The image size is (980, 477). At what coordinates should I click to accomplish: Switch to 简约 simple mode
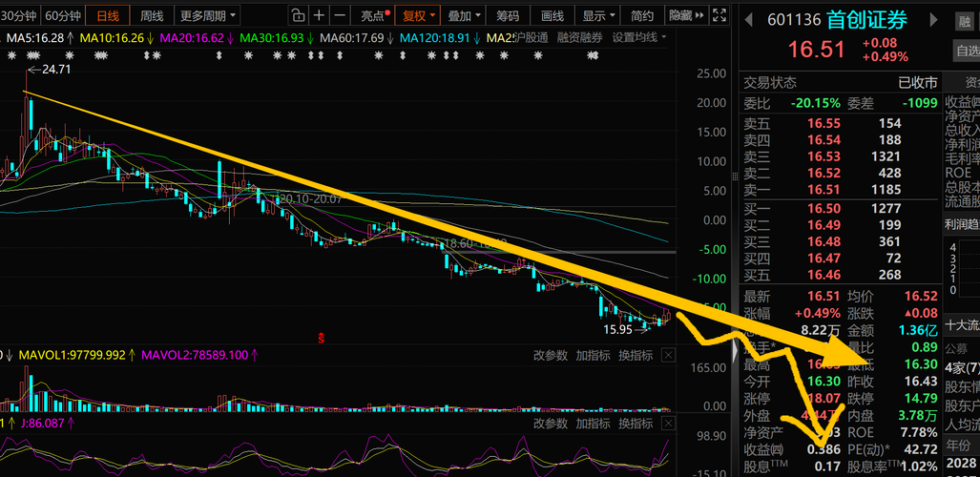point(642,15)
